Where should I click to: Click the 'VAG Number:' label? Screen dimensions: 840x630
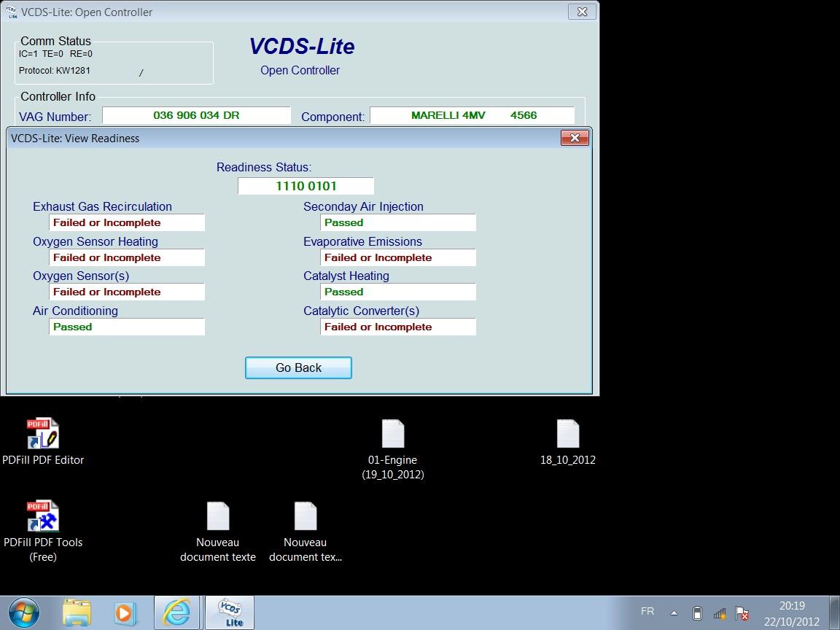tap(55, 117)
